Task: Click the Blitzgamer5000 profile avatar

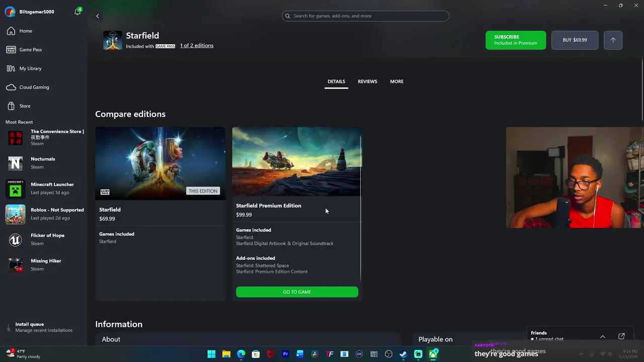Action: tap(10, 12)
